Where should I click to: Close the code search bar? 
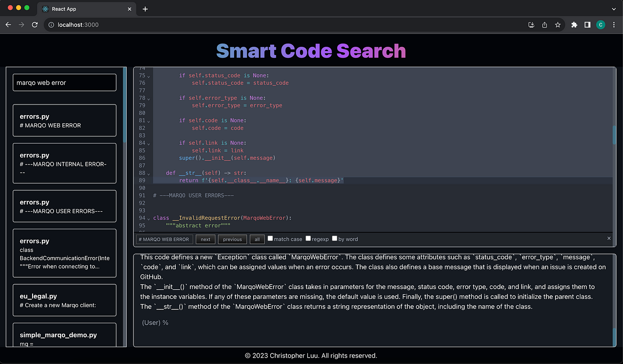coord(609,238)
